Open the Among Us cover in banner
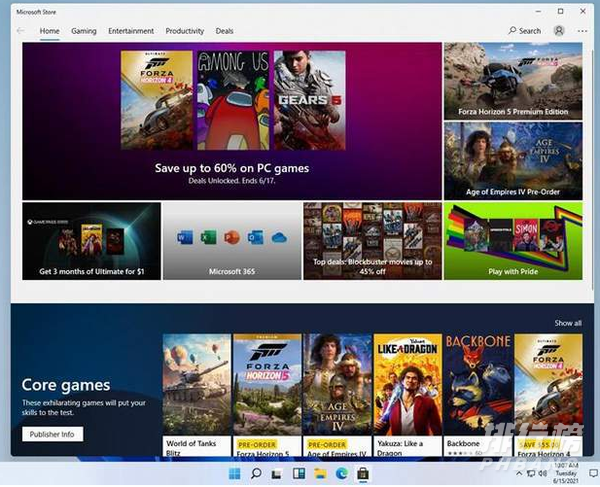Viewport: 600px width, 487px height. [233, 100]
